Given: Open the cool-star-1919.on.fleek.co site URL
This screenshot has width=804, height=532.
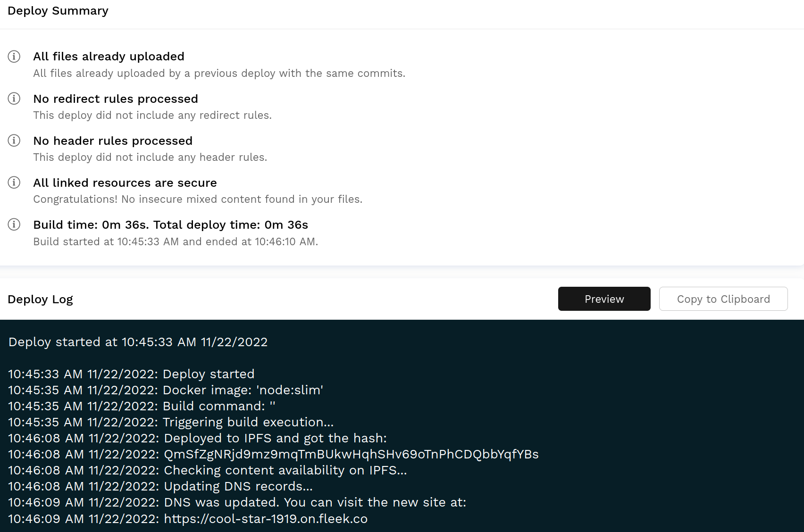Looking at the screenshot, I should point(265,519).
